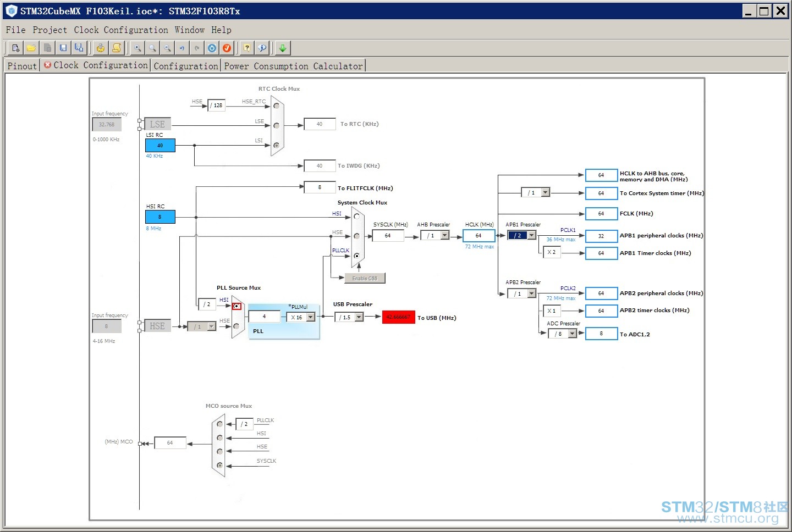
Task: Click the Import Project toolbar icon
Action: (x=47, y=48)
